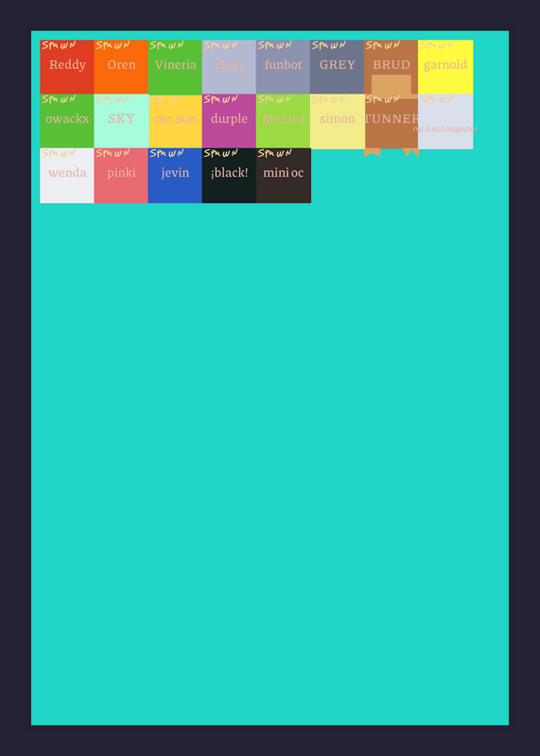Choose the mint SKY tile

(121, 121)
